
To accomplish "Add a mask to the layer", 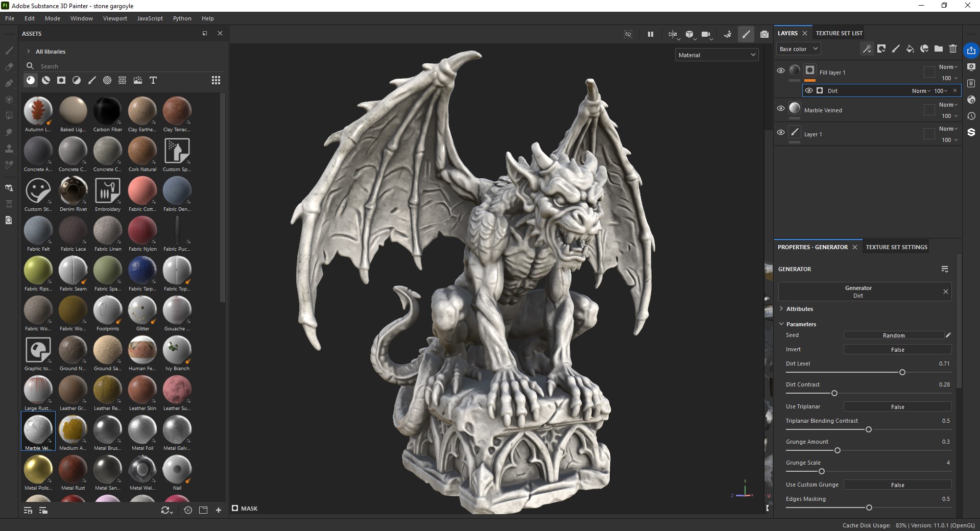I will 881,49.
